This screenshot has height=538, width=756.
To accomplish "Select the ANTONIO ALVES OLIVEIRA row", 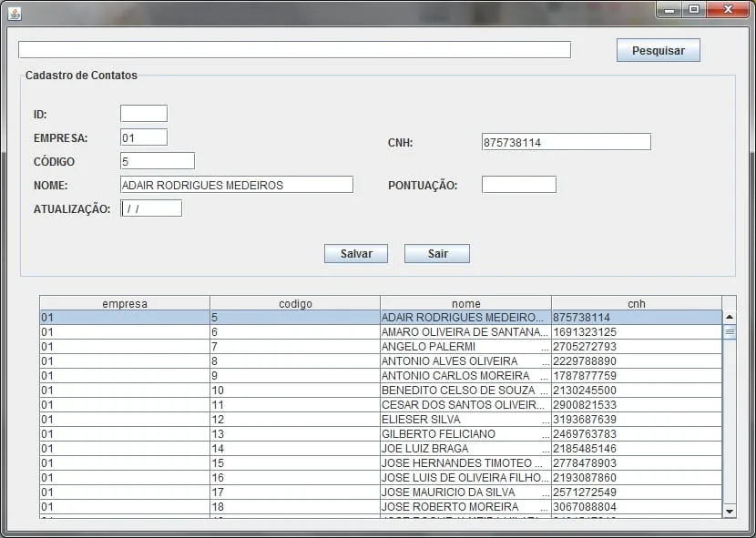I will [381, 361].
